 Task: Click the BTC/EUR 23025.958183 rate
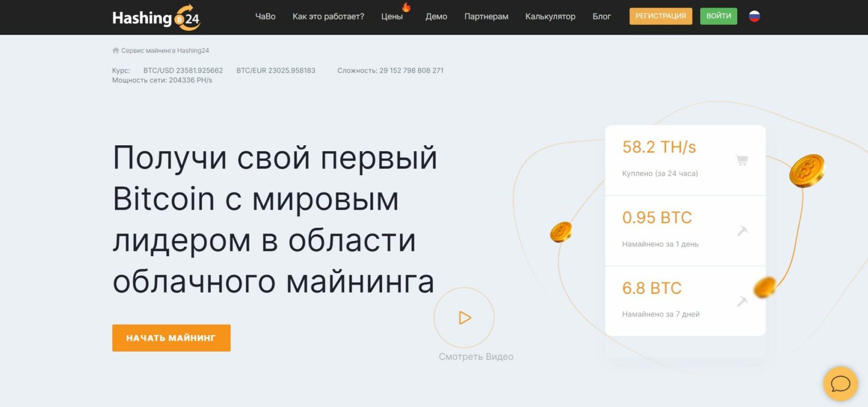click(x=276, y=70)
